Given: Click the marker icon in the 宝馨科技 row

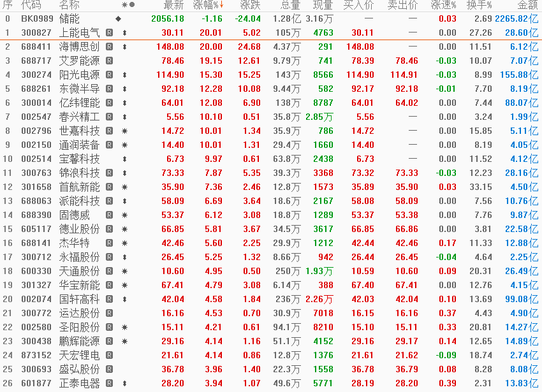Looking at the screenshot, I should tap(125, 159).
